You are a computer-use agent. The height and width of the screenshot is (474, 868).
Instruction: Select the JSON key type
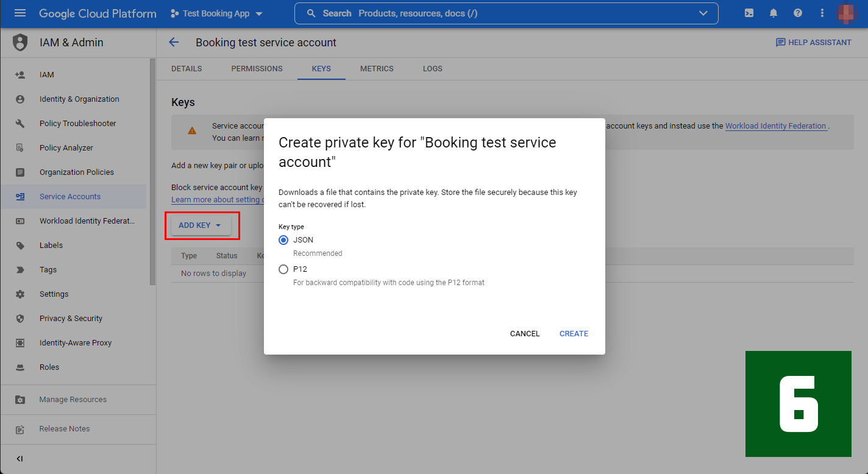click(283, 240)
